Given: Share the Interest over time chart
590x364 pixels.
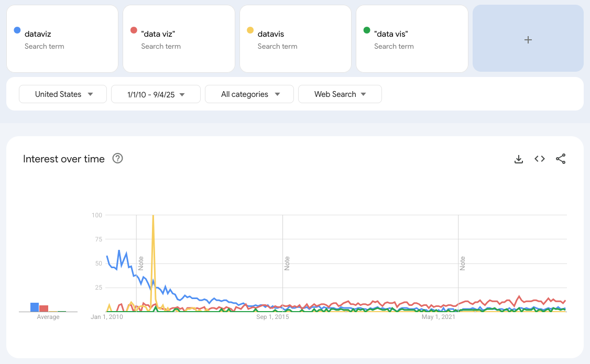Looking at the screenshot, I should (561, 159).
